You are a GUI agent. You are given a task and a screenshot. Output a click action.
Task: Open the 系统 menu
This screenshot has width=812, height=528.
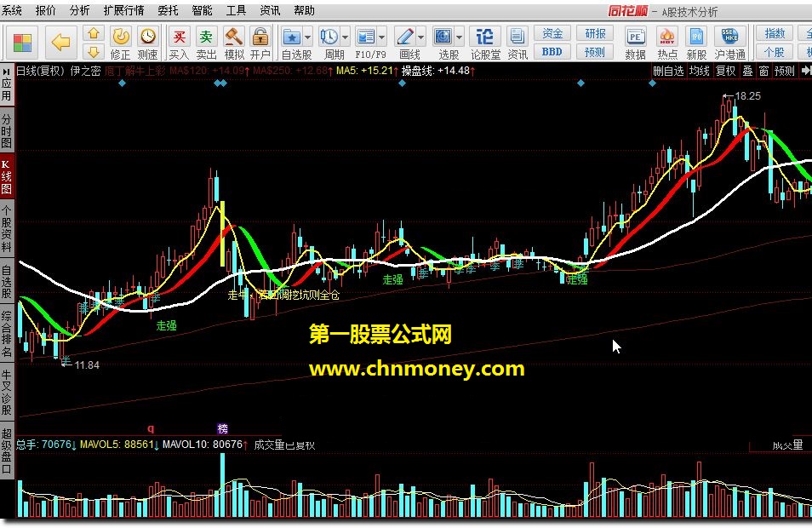click(x=11, y=10)
